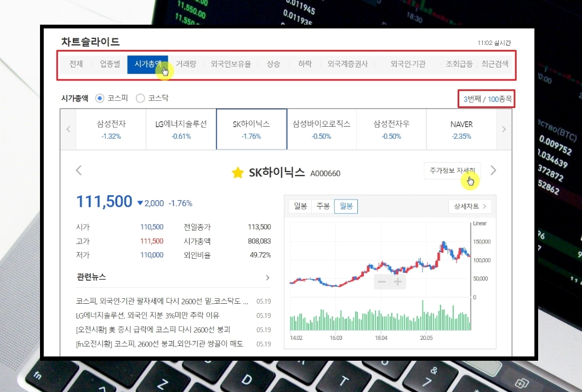Select the LG에너지솔루션 stock card

click(181, 129)
